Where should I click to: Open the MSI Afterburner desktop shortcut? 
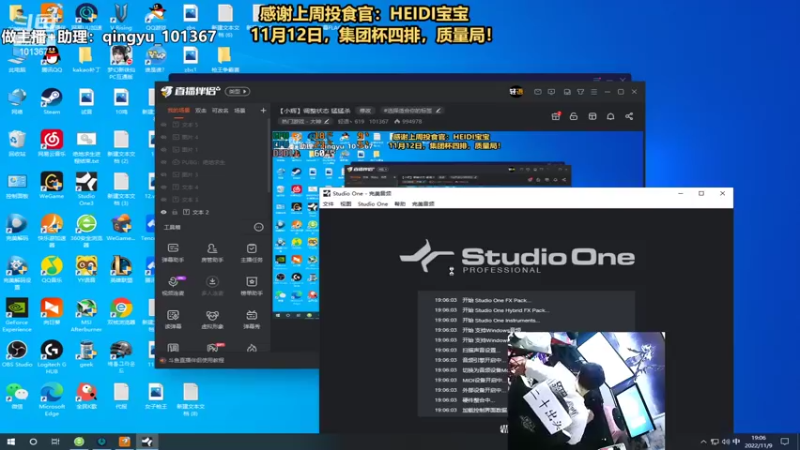(86, 315)
